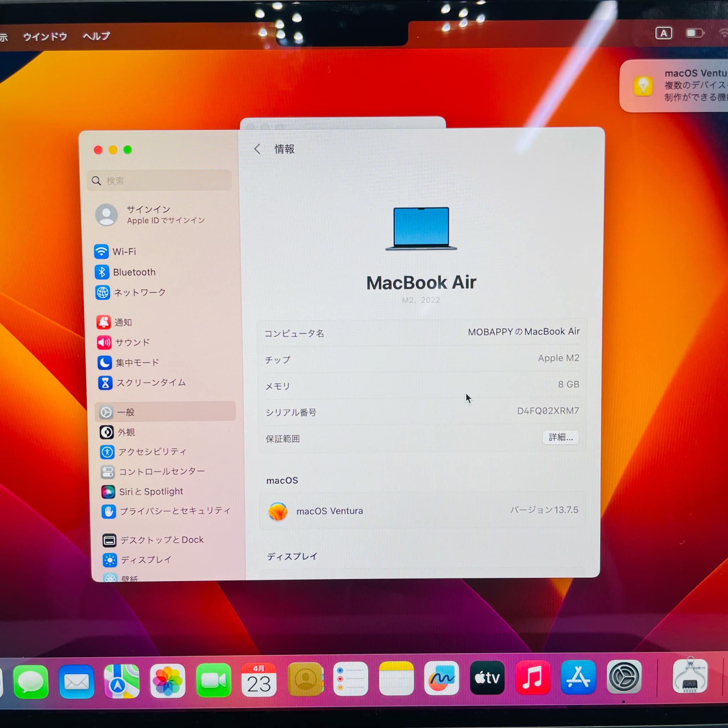Select 集中モード in the sidebar
The height and width of the screenshot is (728, 728).
point(136,363)
